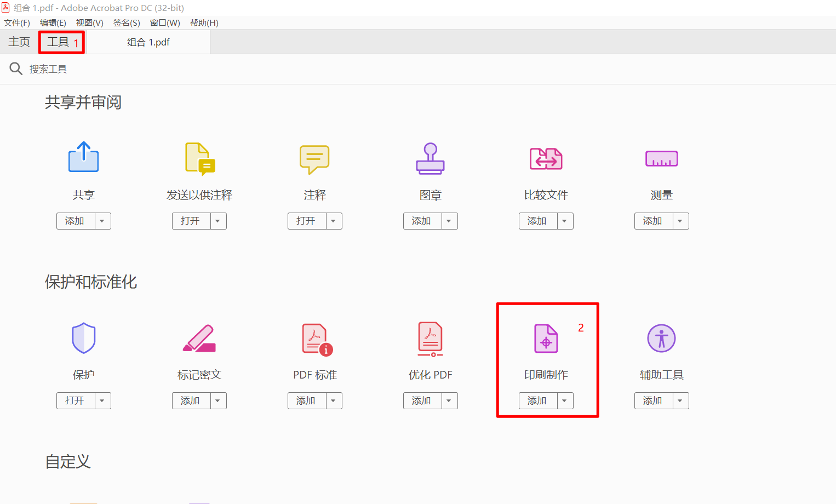Click inside the 搜索工具 search field

pos(110,68)
